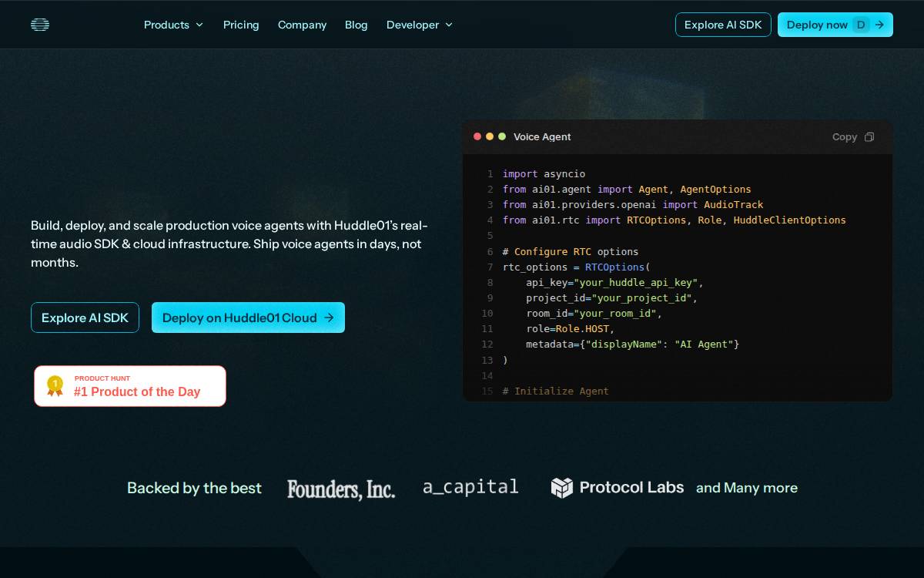Image resolution: width=924 pixels, height=578 pixels.
Task: Click Explore AI SDK in the header
Action: (723, 25)
